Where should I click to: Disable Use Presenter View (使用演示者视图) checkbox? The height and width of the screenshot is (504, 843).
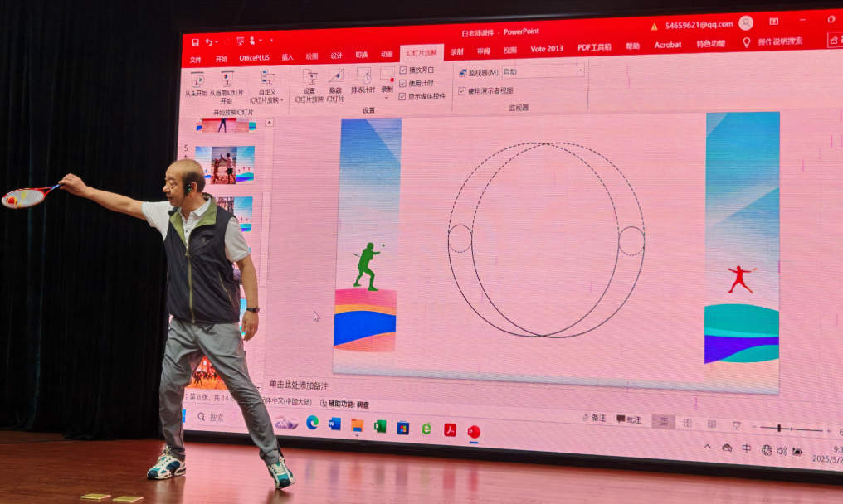click(462, 91)
